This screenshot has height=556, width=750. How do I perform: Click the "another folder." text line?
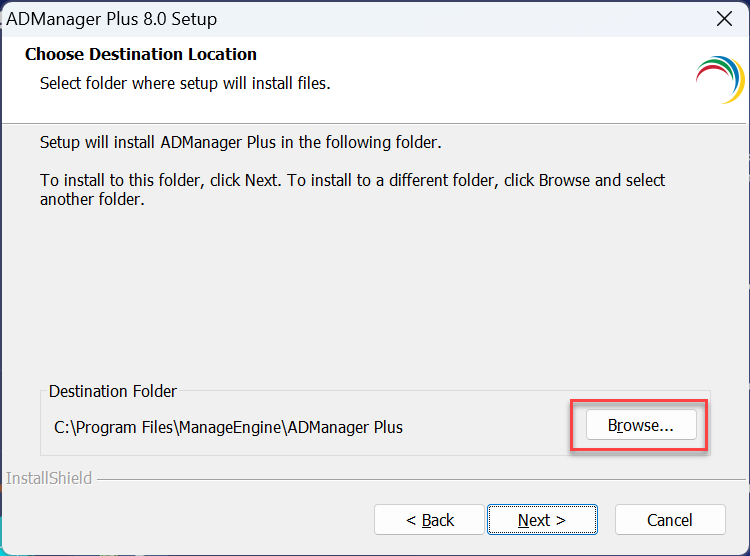(92, 199)
